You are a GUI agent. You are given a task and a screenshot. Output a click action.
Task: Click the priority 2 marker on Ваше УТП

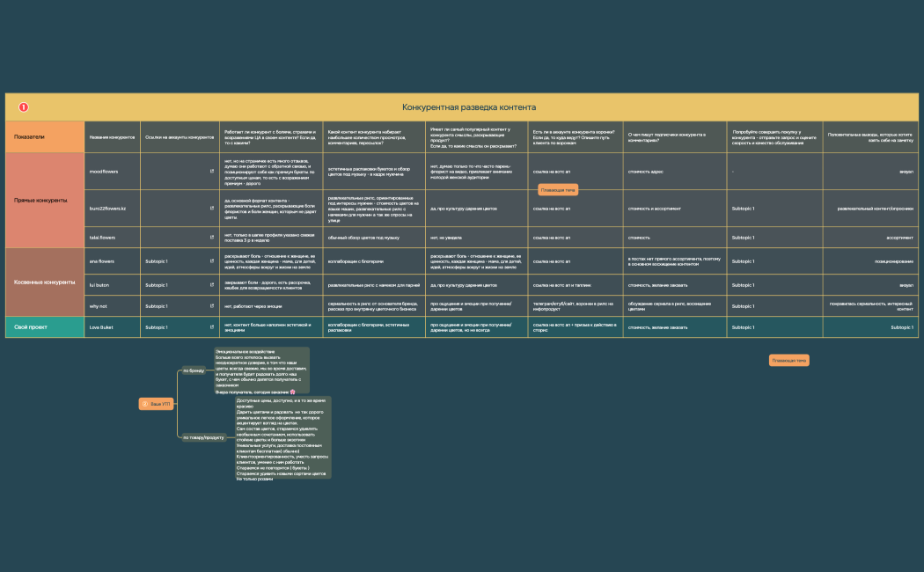click(145, 404)
